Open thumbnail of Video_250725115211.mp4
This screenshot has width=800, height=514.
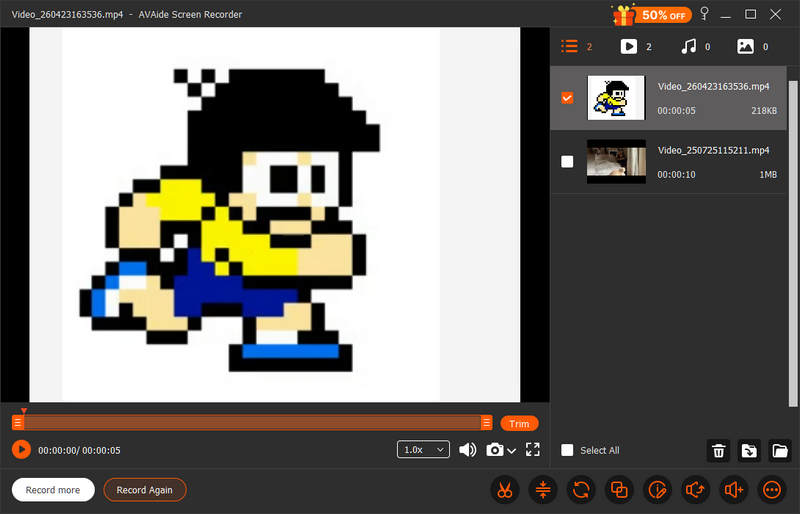pos(616,162)
